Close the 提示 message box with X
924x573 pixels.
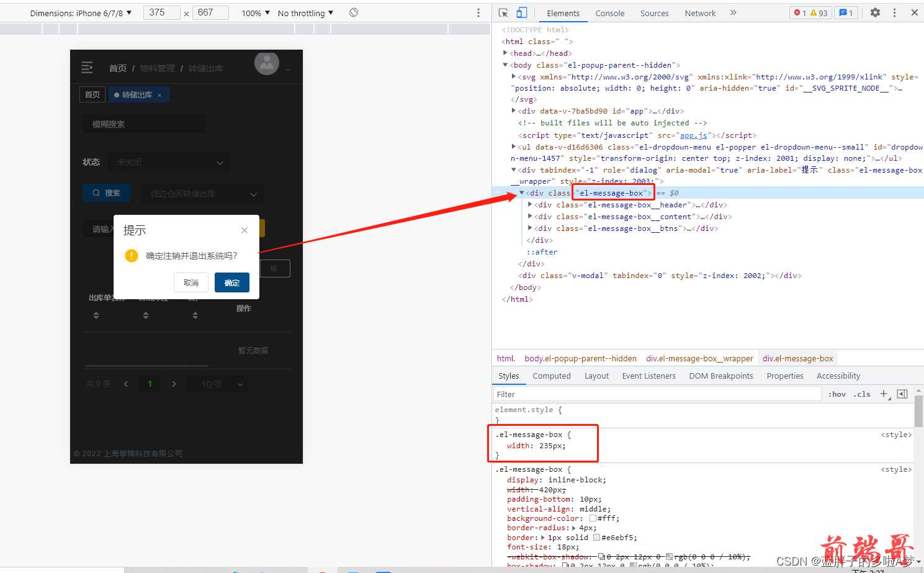point(244,230)
